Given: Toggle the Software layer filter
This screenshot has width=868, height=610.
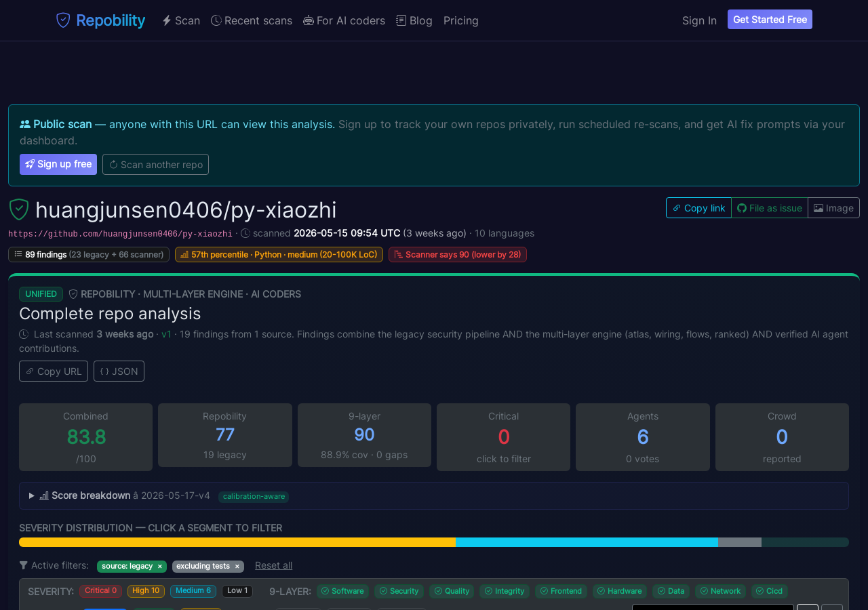Looking at the screenshot, I should [x=342, y=591].
